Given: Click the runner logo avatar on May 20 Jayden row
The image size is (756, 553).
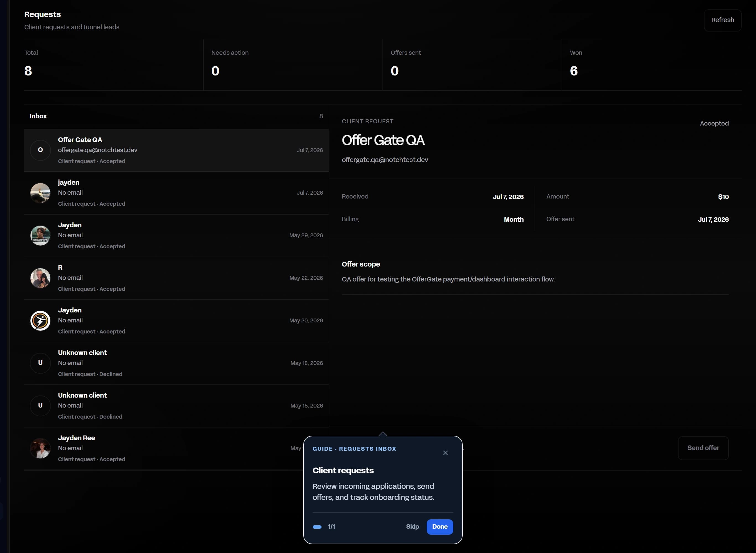Looking at the screenshot, I should (x=40, y=320).
